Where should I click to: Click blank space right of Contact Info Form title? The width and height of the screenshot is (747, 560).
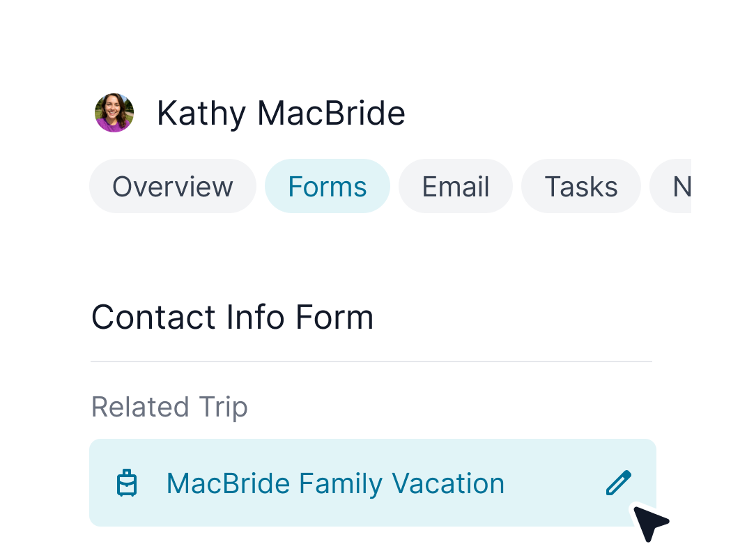pyautogui.click(x=516, y=318)
